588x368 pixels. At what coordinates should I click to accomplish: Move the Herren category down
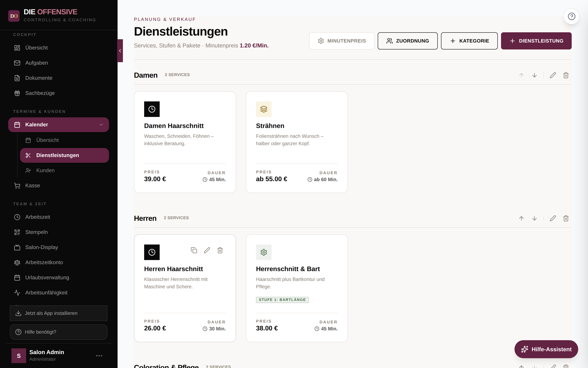coord(535,218)
